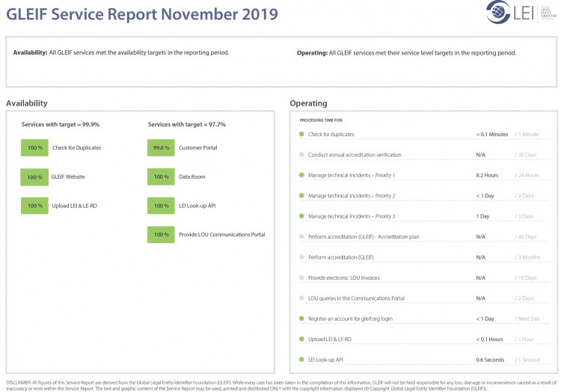The image size is (561, 392).
Task: Click 100 % badge for Data Room
Action: (161, 177)
